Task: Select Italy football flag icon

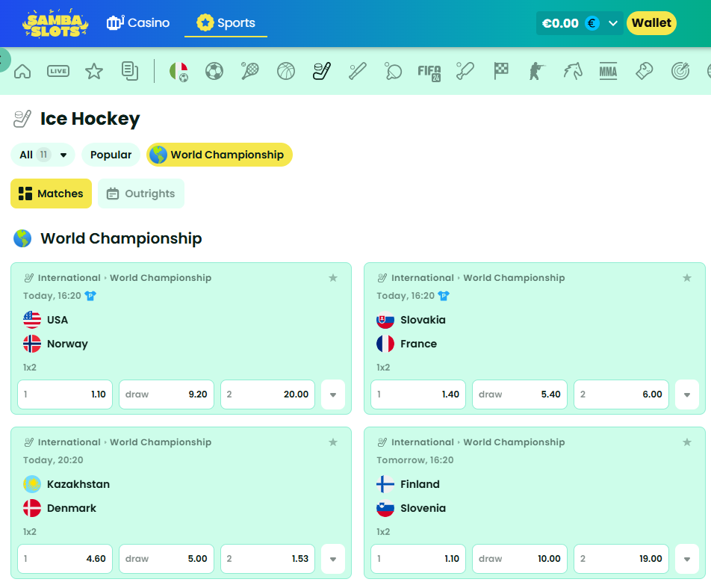Action: click(178, 71)
